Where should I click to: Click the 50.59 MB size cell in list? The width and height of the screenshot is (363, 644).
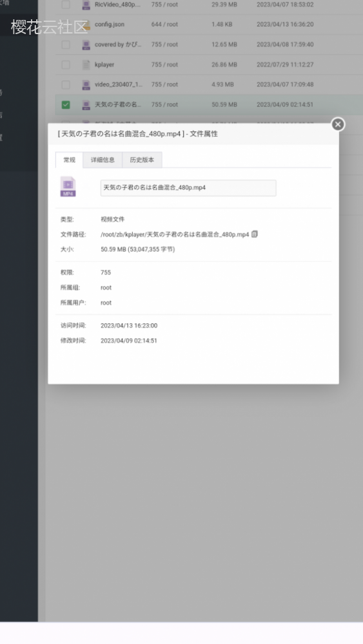click(x=224, y=104)
